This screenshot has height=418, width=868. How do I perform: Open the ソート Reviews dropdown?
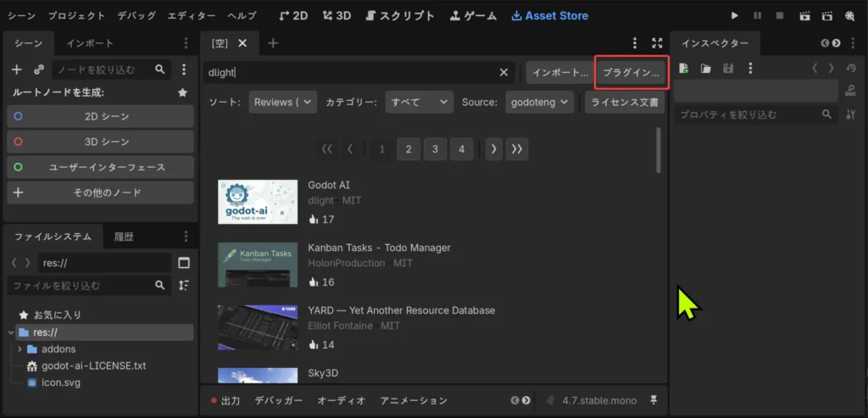[x=283, y=102]
